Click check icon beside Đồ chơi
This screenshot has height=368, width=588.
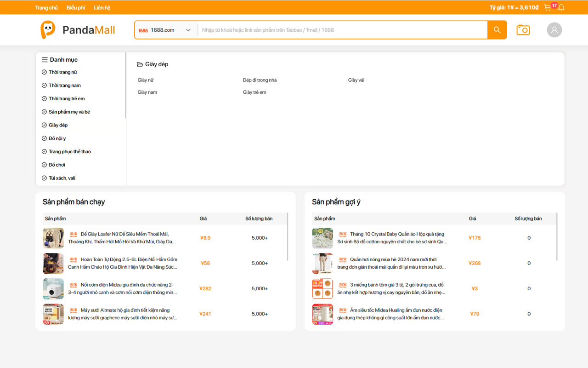pos(45,165)
